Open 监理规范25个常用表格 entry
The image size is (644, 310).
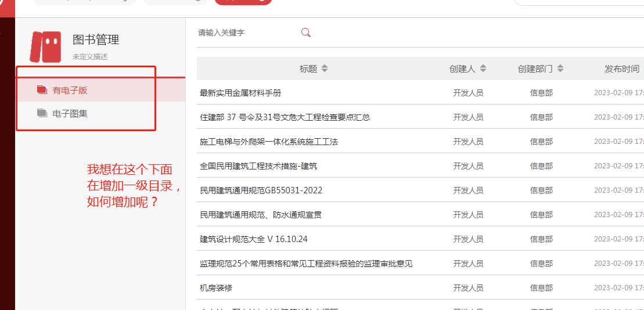306,264
